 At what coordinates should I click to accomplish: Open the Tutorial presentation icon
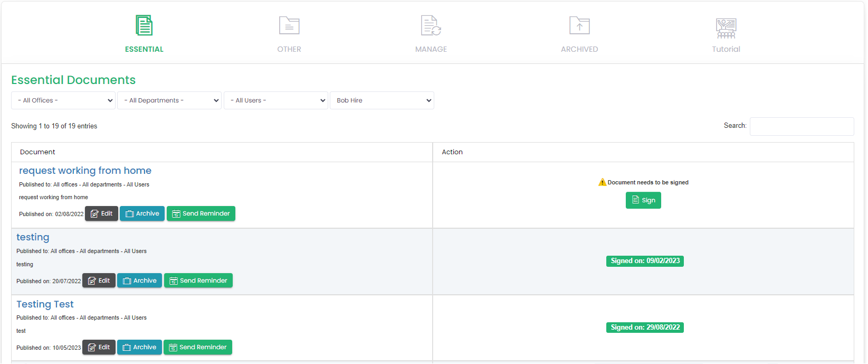click(x=726, y=28)
